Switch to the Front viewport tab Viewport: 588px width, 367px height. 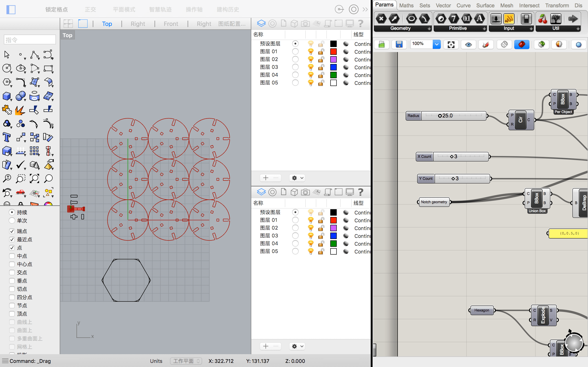(171, 24)
